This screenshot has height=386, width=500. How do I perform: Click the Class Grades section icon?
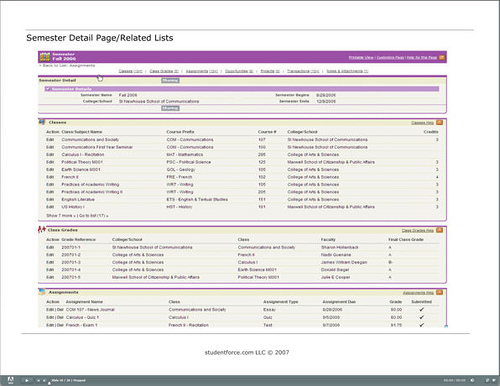tap(42, 230)
